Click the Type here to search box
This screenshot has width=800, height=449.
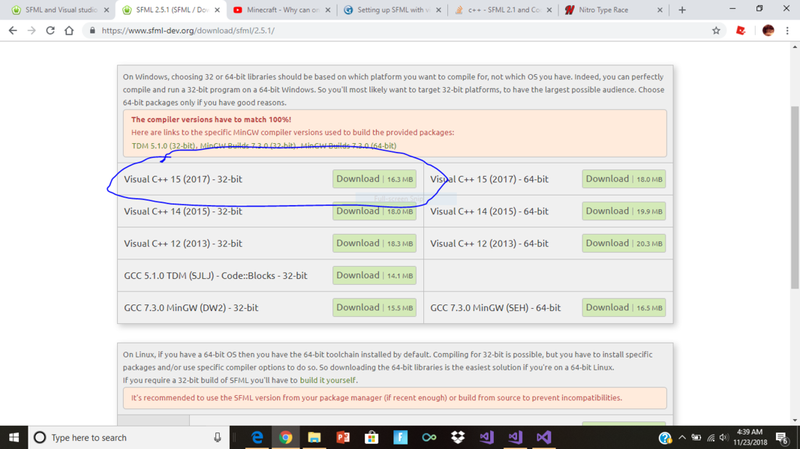tap(129, 437)
